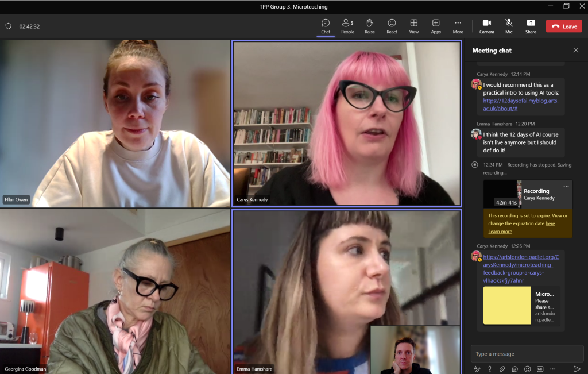Open the 12daysofai.myblog.arts.ac.uk link
Screen dimensions: 588x374
[520, 105]
